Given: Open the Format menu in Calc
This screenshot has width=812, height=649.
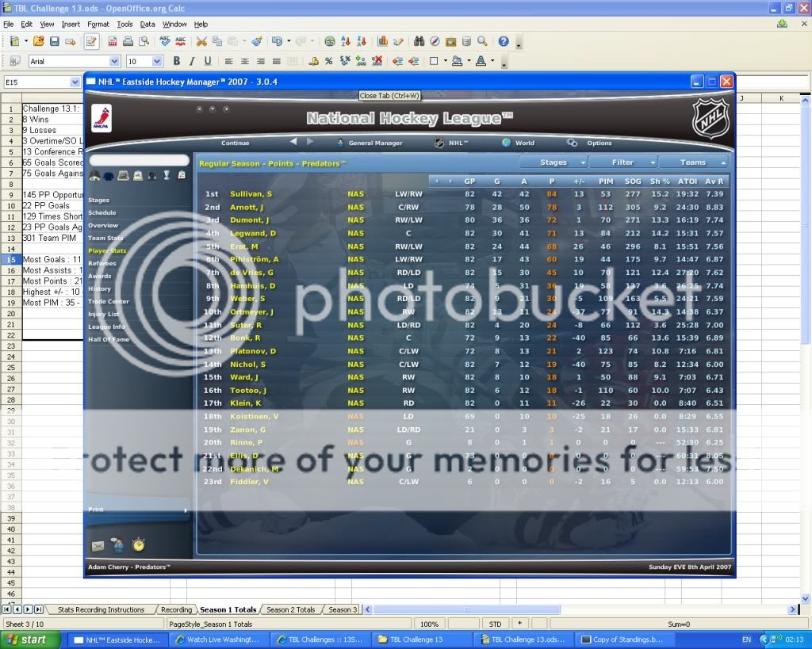Looking at the screenshot, I should [98, 25].
